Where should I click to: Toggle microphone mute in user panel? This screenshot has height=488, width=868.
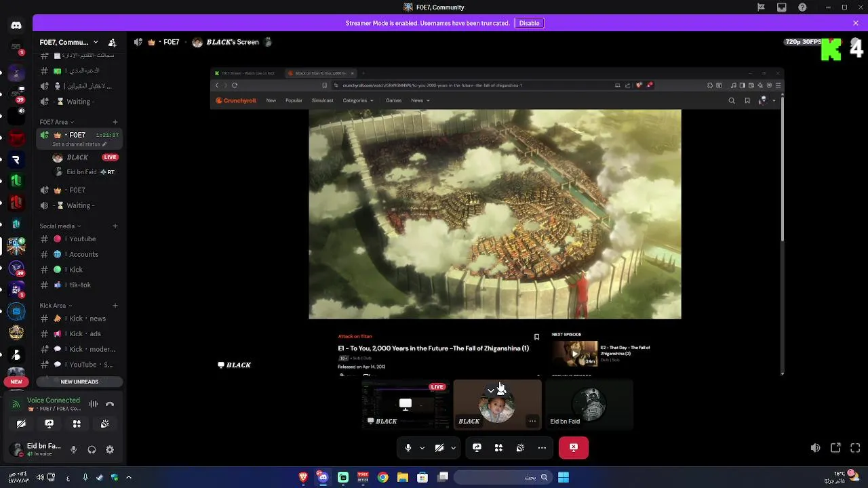[x=74, y=449]
